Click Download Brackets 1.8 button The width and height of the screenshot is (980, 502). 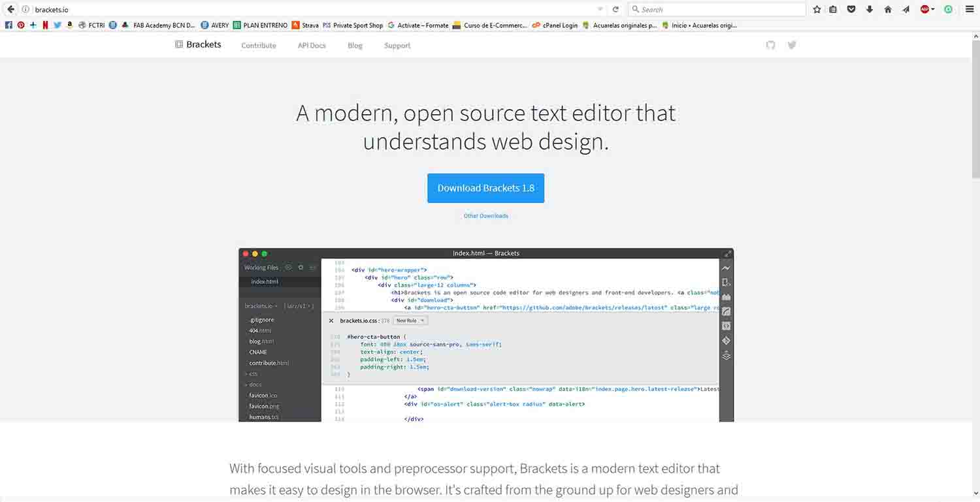coord(485,188)
